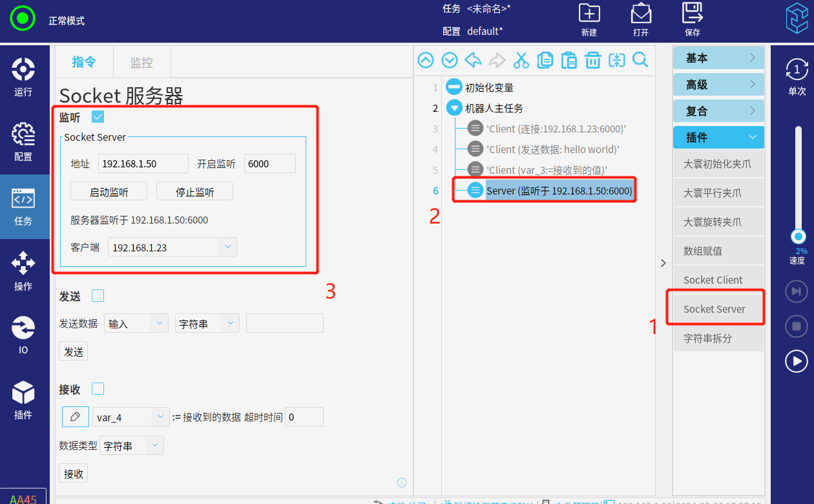Enable the 接收 checkbox
The image size is (814, 504).
(98, 389)
